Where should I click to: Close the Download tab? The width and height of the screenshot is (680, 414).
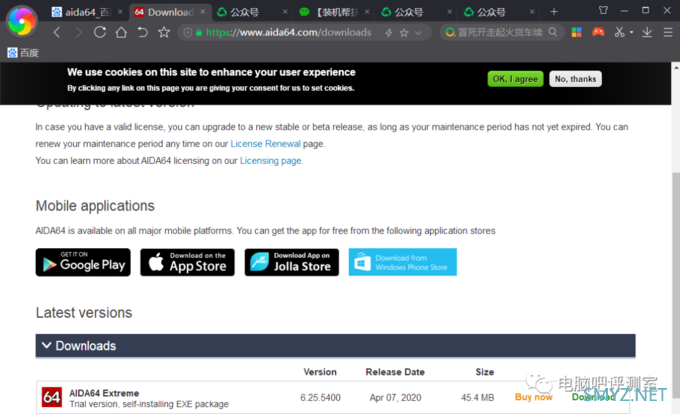tap(203, 12)
